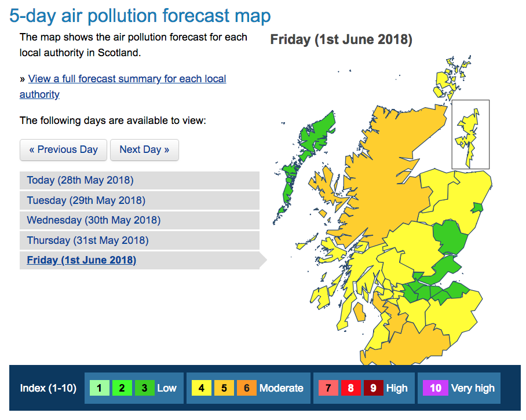526x420 pixels.
Task: Click the Shetland Islands inset box
Action: pyautogui.click(x=470, y=134)
